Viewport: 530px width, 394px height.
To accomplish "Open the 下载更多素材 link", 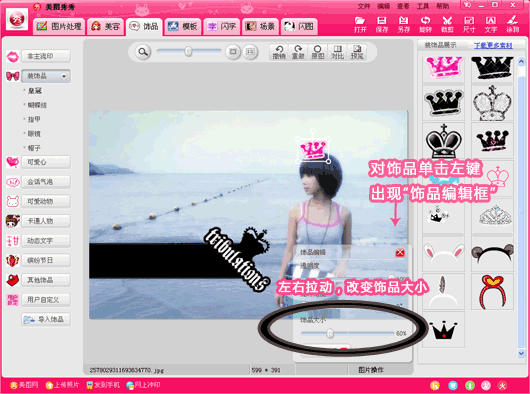I will pos(493,45).
